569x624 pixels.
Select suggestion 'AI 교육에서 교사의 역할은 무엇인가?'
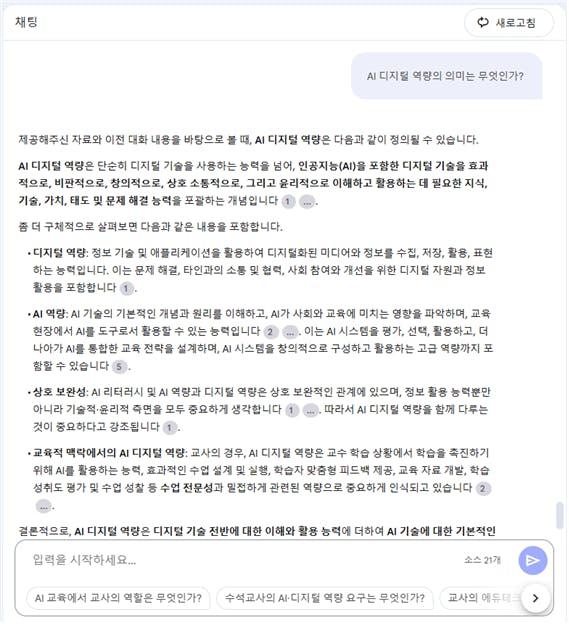coord(118,598)
